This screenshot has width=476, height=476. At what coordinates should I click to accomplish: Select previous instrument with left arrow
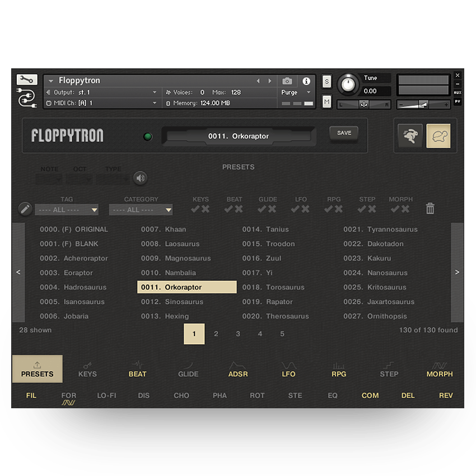pos(258,81)
